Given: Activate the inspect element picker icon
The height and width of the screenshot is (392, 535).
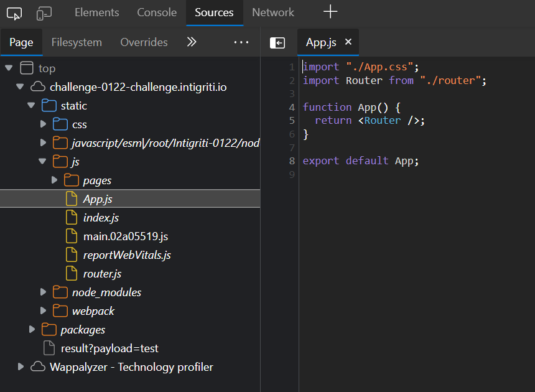Looking at the screenshot, I should 14,12.
